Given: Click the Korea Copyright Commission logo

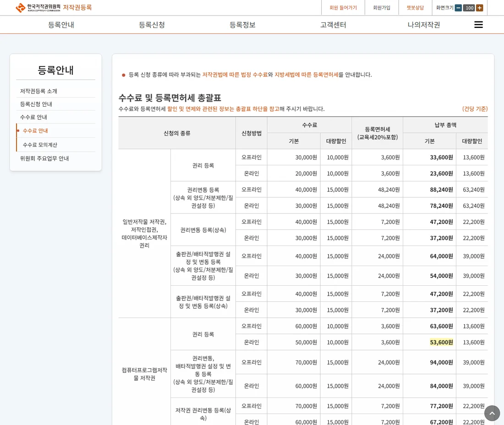Looking at the screenshot, I should (x=38, y=7).
